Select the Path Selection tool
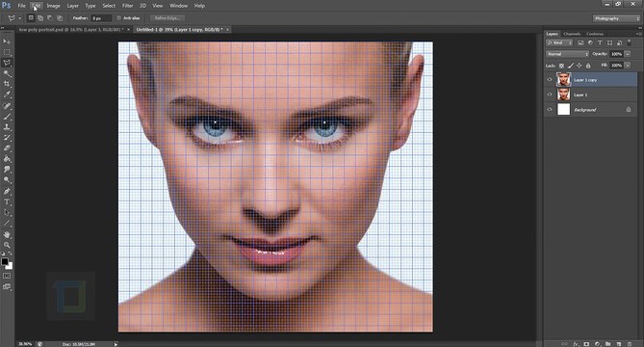This screenshot has width=644, height=347. pos(7,213)
